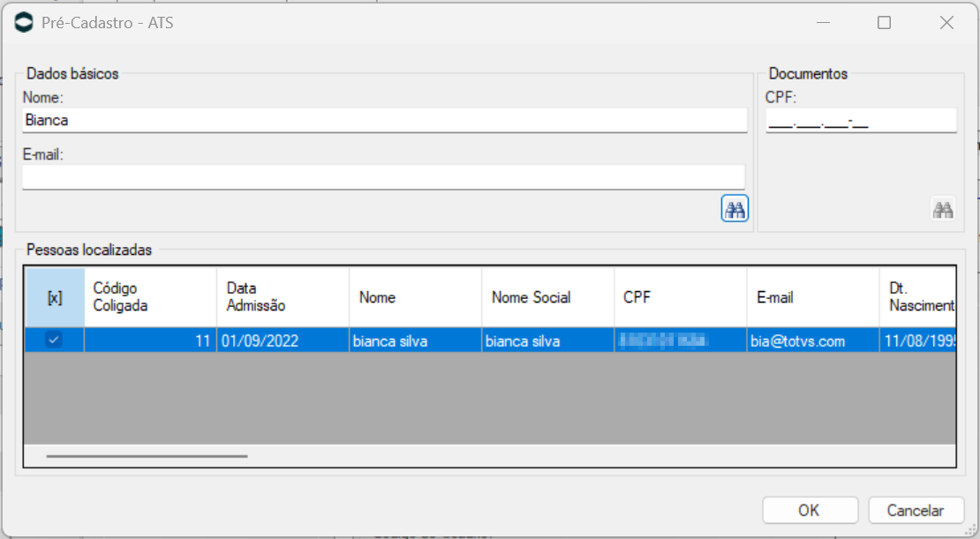Click the Dt. Nascimento column header

(917, 297)
